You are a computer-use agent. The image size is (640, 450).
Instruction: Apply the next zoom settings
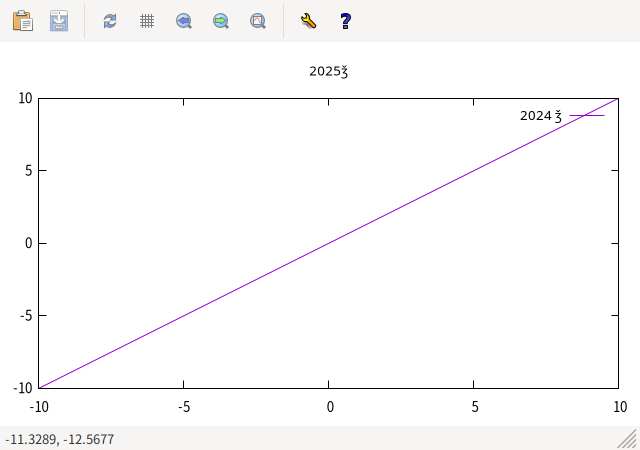[221, 20]
